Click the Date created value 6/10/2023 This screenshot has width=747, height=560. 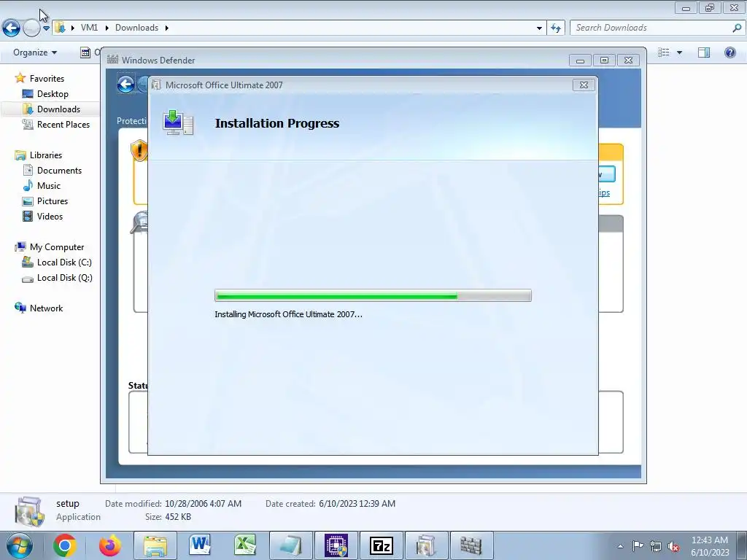point(357,503)
